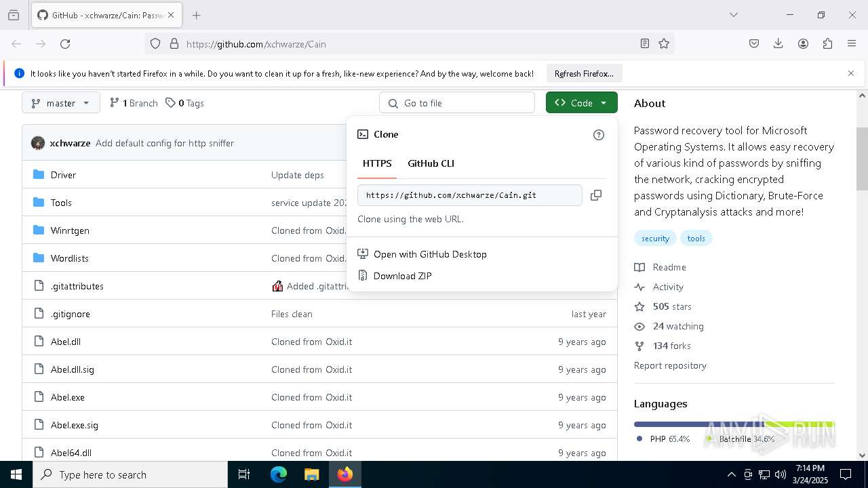Open File Explorer from taskbar
The height and width of the screenshot is (488, 868).
point(311,474)
